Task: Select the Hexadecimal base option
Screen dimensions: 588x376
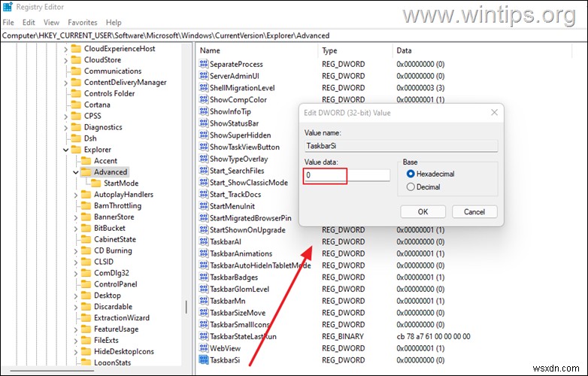Action: pos(411,174)
